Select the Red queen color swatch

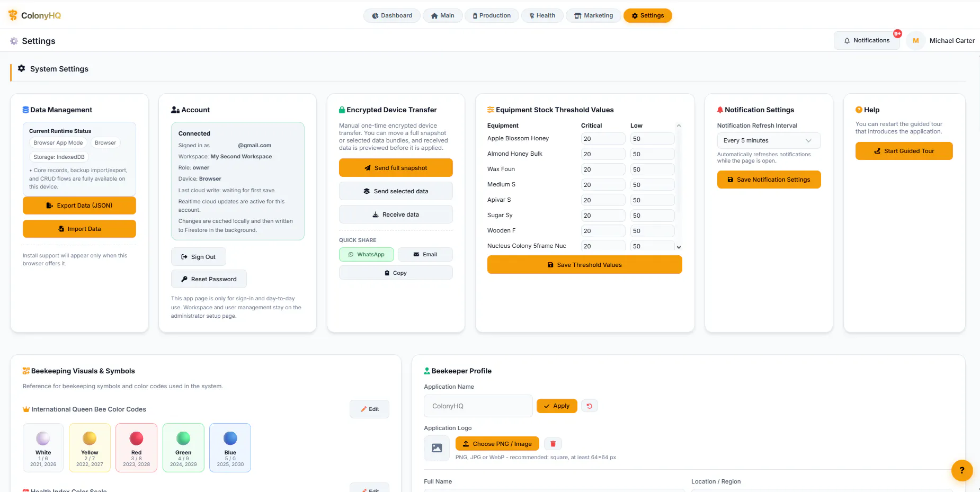(137, 448)
